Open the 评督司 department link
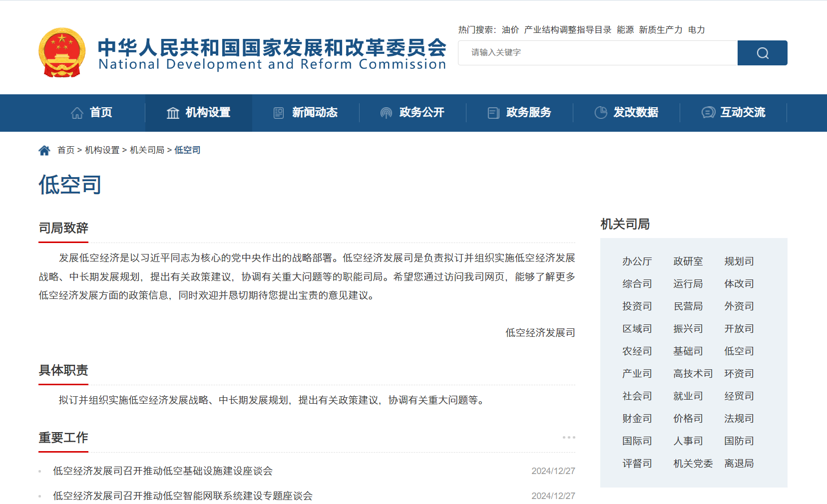 coord(637,464)
